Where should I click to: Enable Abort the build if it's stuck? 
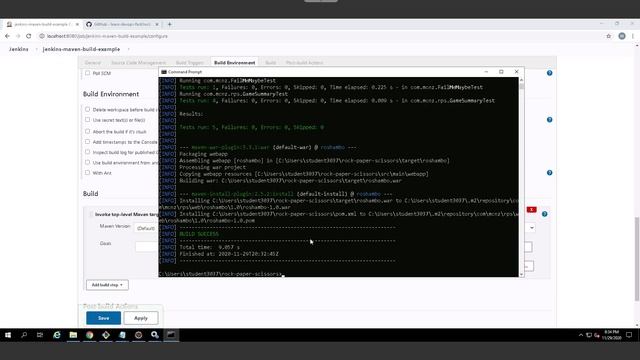tap(87, 131)
